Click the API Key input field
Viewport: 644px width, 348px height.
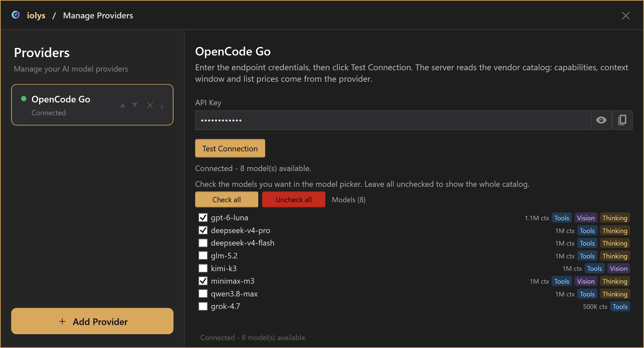393,120
